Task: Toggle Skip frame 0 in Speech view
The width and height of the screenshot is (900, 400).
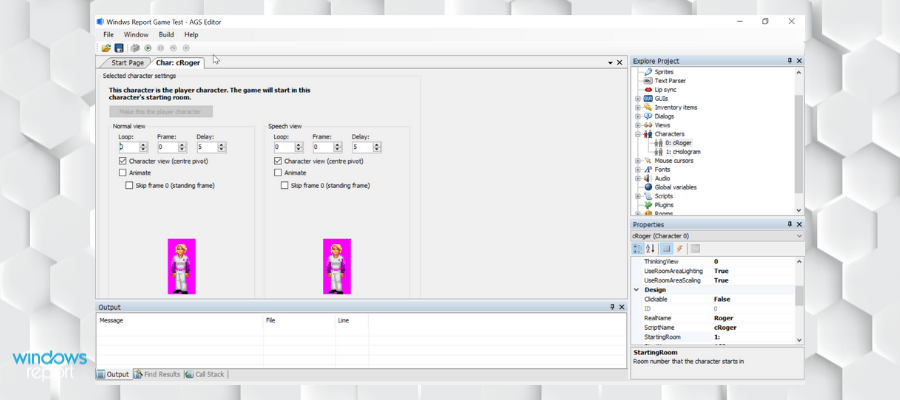Action: (284, 185)
